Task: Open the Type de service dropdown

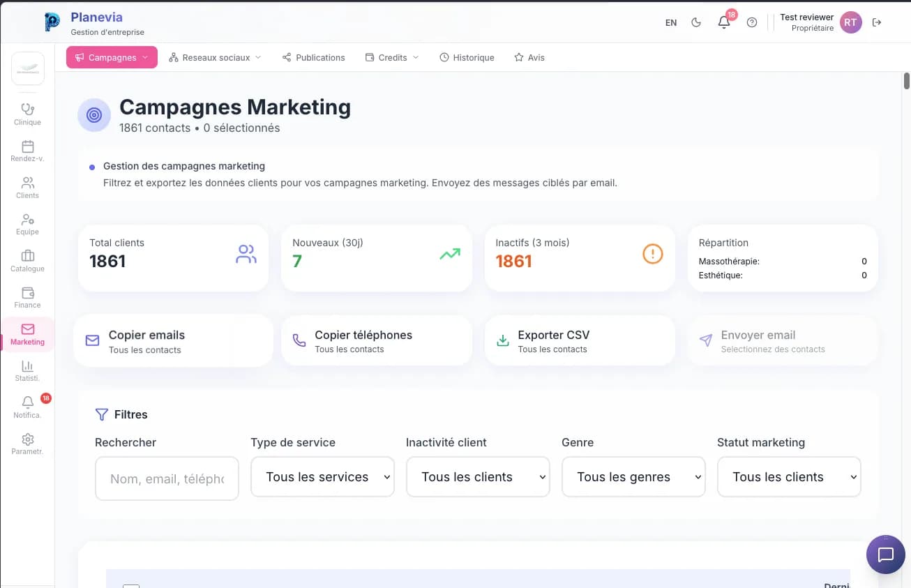Action: 322,477
